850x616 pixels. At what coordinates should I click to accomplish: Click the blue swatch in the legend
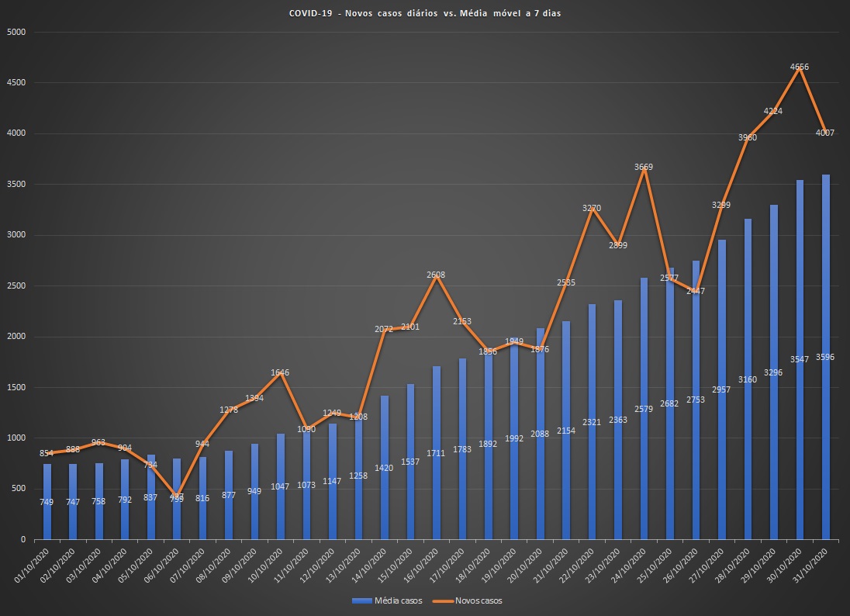[x=361, y=600]
